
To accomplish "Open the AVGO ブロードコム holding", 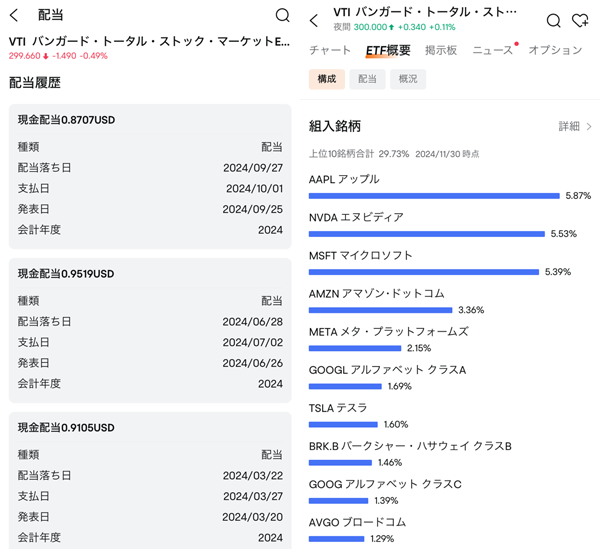I will [357, 522].
